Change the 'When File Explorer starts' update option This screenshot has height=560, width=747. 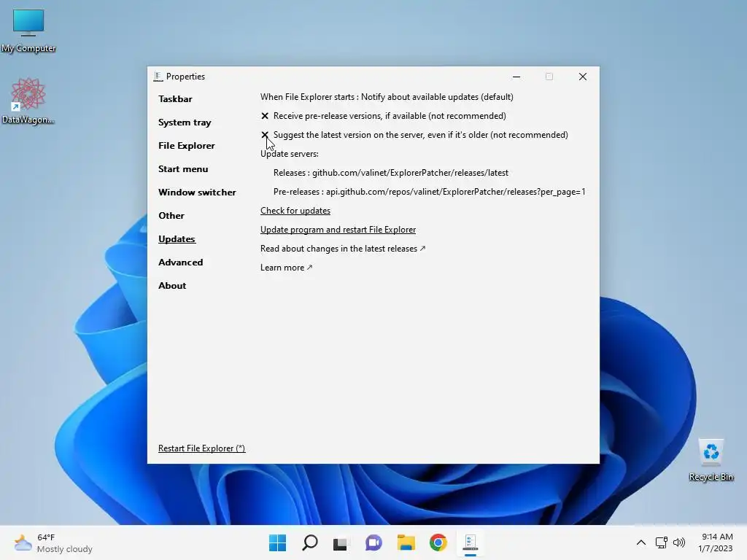[387, 97]
